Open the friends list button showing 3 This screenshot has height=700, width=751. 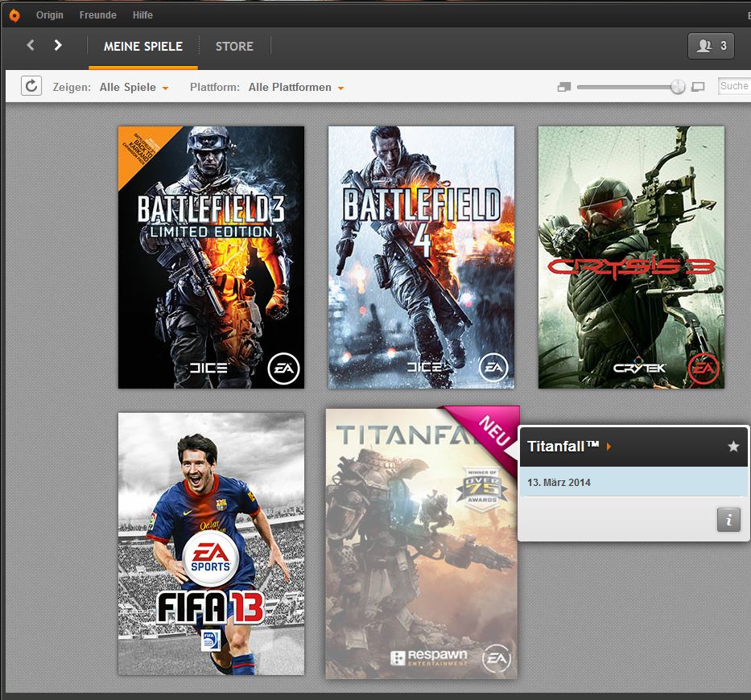point(711,46)
